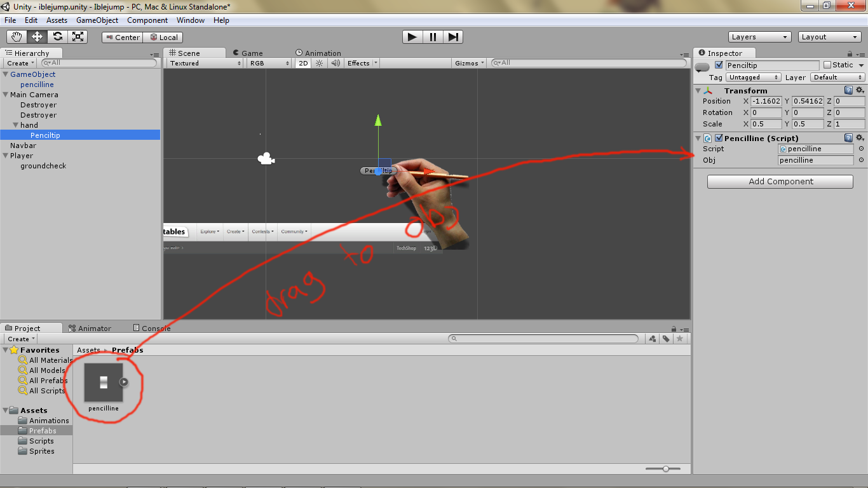Toggle 2D view mode in Scene
Image resolution: width=868 pixels, height=488 pixels.
303,63
